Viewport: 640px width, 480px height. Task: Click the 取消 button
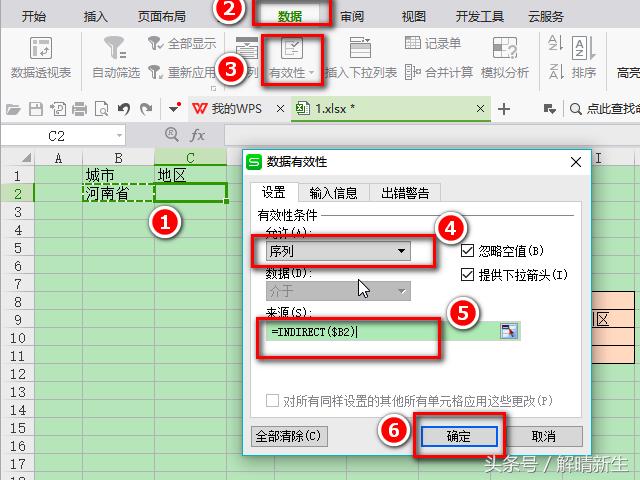tap(543, 436)
